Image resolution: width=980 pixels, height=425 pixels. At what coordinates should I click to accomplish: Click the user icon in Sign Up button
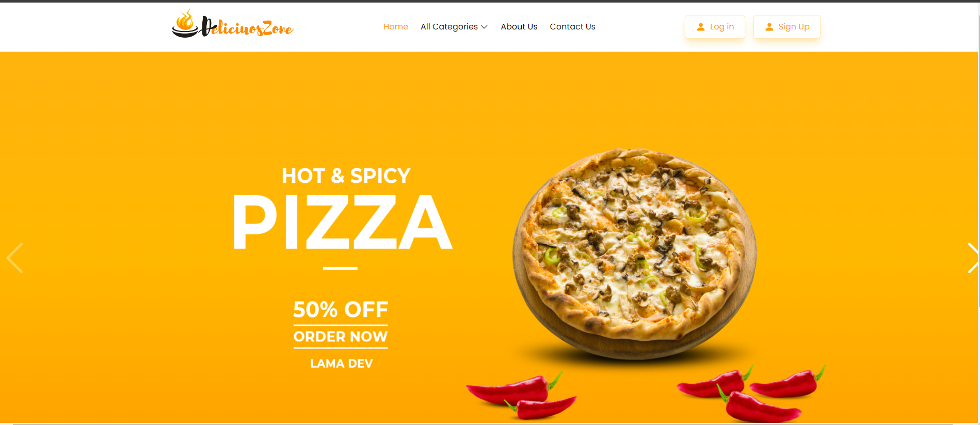pyautogui.click(x=769, y=27)
